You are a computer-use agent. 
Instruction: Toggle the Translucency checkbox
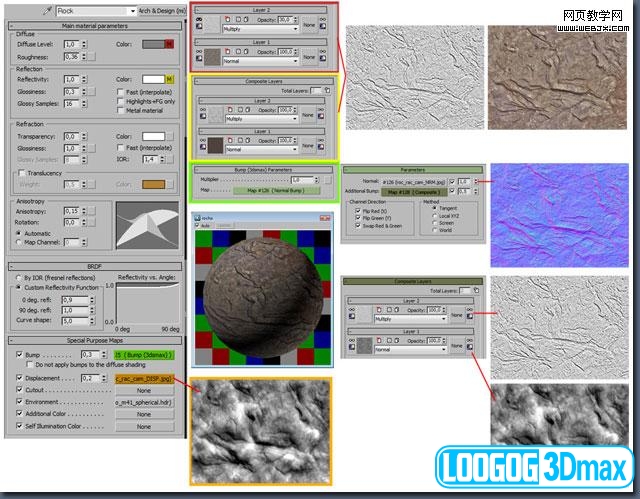point(22,173)
